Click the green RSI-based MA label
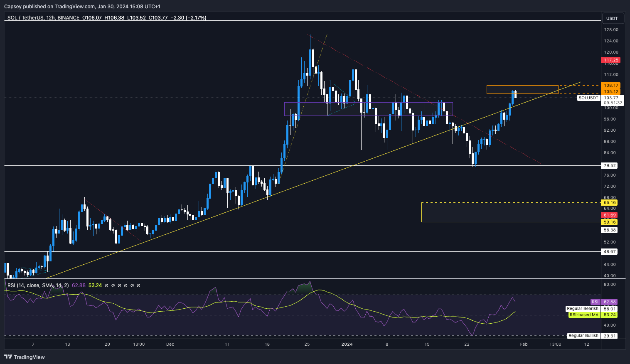 [584, 315]
